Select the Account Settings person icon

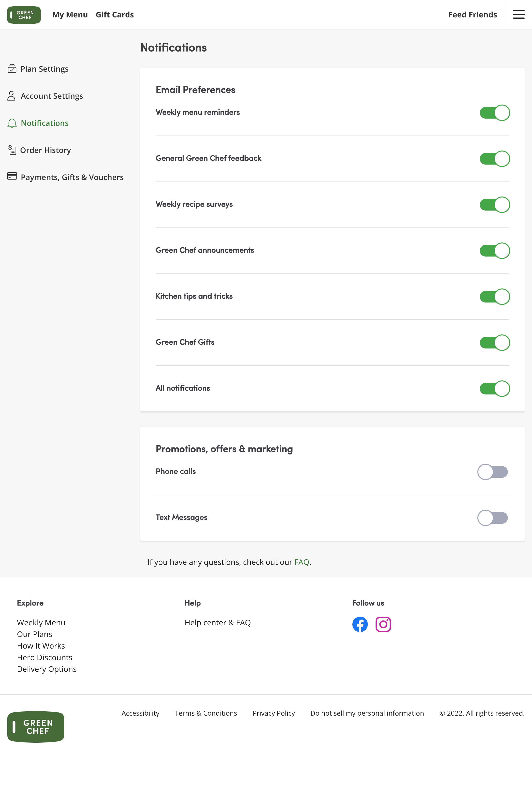coord(12,96)
